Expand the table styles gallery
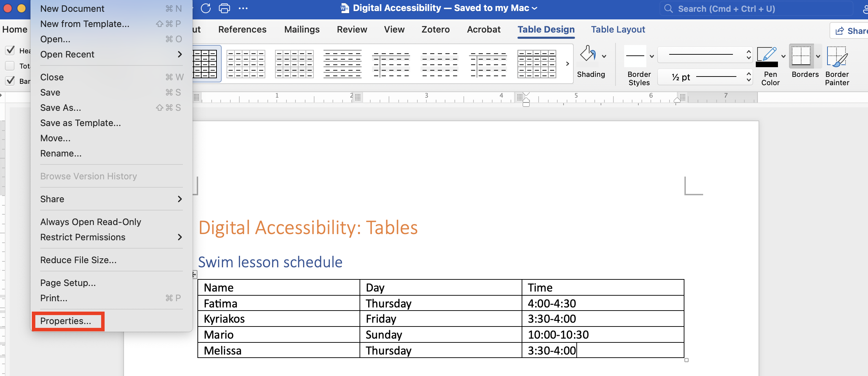This screenshot has height=376, width=868. [567, 63]
